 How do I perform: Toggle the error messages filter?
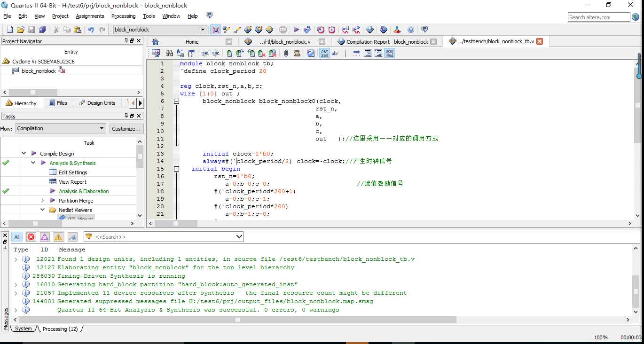pos(31,237)
